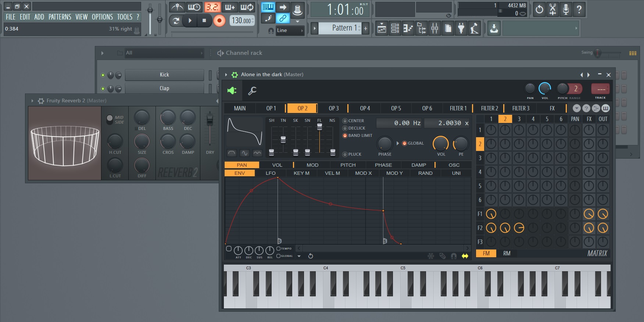This screenshot has width=644, height=322.
Task: Open the help question mark icon
Action: click(579, 10)
